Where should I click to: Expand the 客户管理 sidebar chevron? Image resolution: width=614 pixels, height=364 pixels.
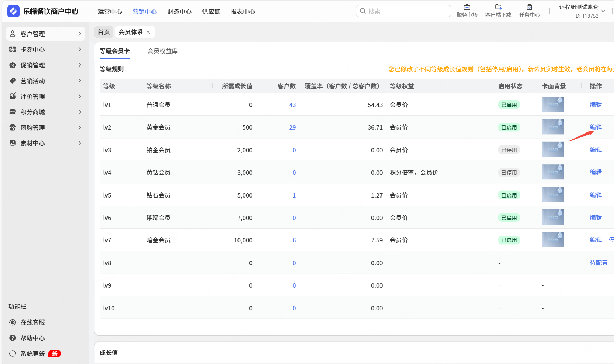pos(80,34)
